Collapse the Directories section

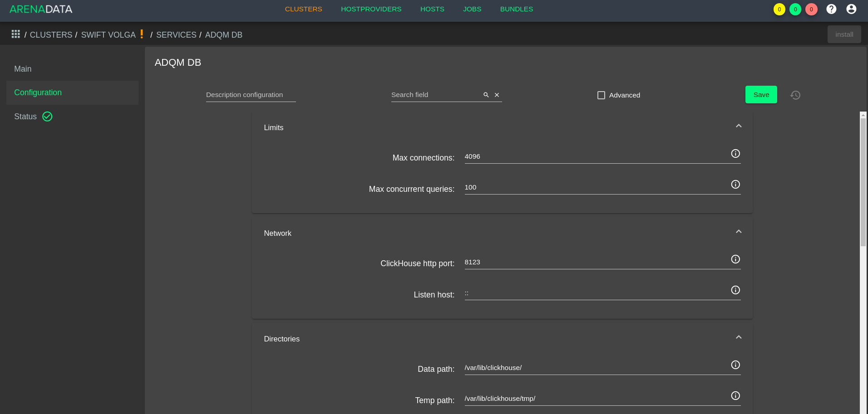coord(739,337)
